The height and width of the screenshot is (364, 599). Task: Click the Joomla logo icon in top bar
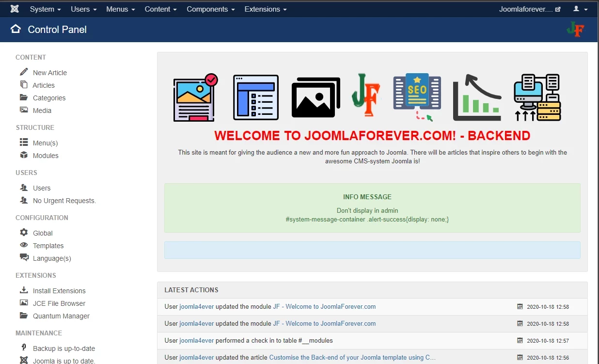click(15, 9)
